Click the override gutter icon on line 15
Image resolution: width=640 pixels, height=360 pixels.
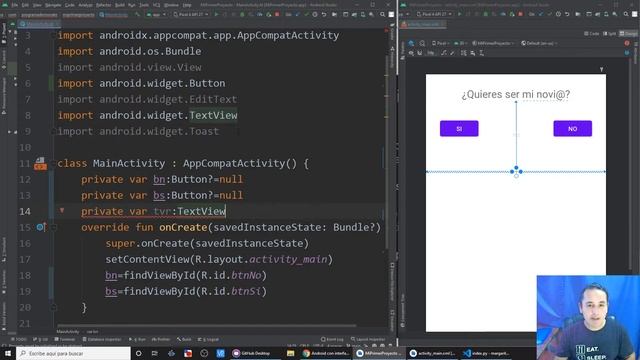pyautogui.click(x=41, y=227)
